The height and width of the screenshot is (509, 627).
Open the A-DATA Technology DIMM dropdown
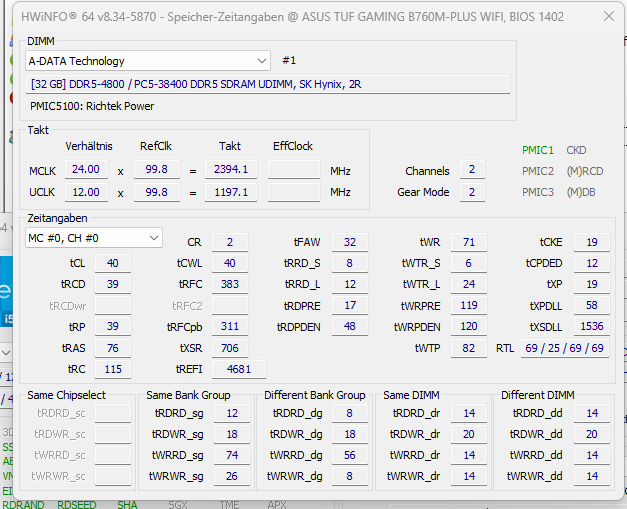coord(148,61)
